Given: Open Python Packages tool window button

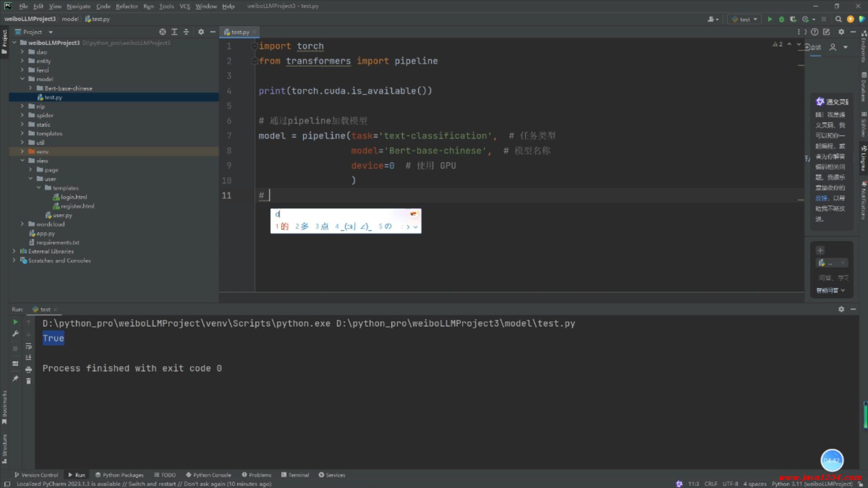Looking at the screenshot, I should [x=119, y=475].
